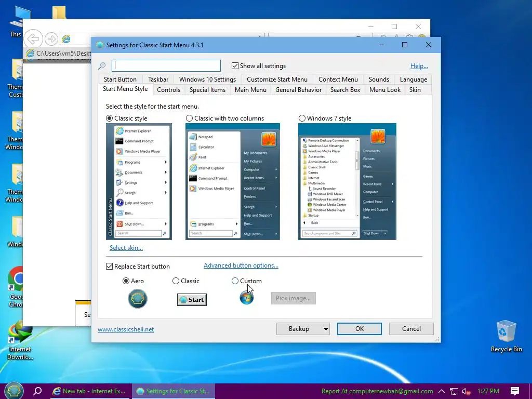Image resolution: width=532 pixels, height=399 pixels.
Task: Open the shell Start button on the taskbar
Action: pyautogui.click(x=14, y=391)
